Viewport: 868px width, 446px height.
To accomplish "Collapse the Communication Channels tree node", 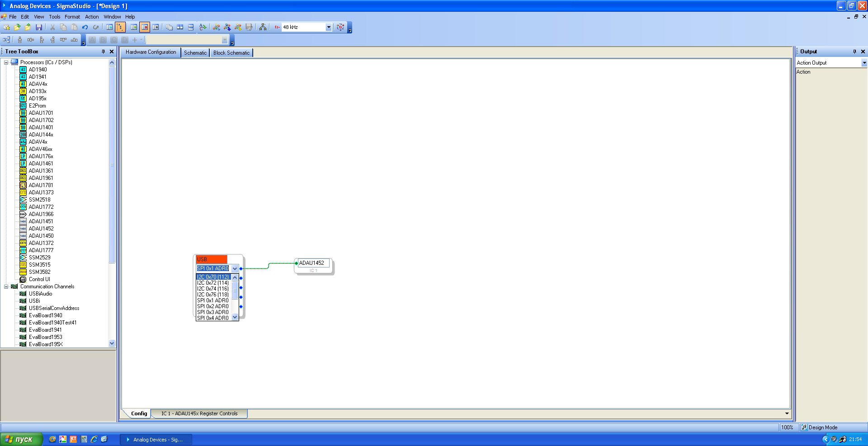I will pyautogui.click(x=6, y=286).
